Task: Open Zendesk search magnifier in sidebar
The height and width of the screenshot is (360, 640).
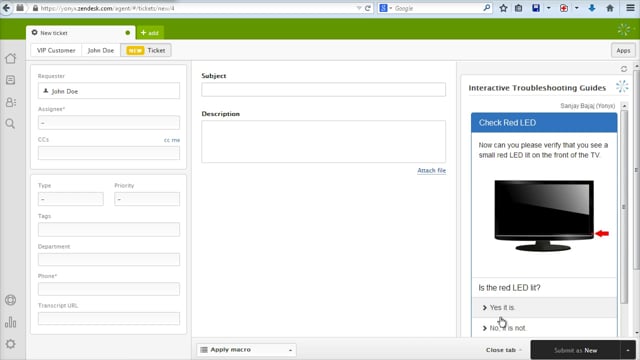Action: [x=11, y=124]
